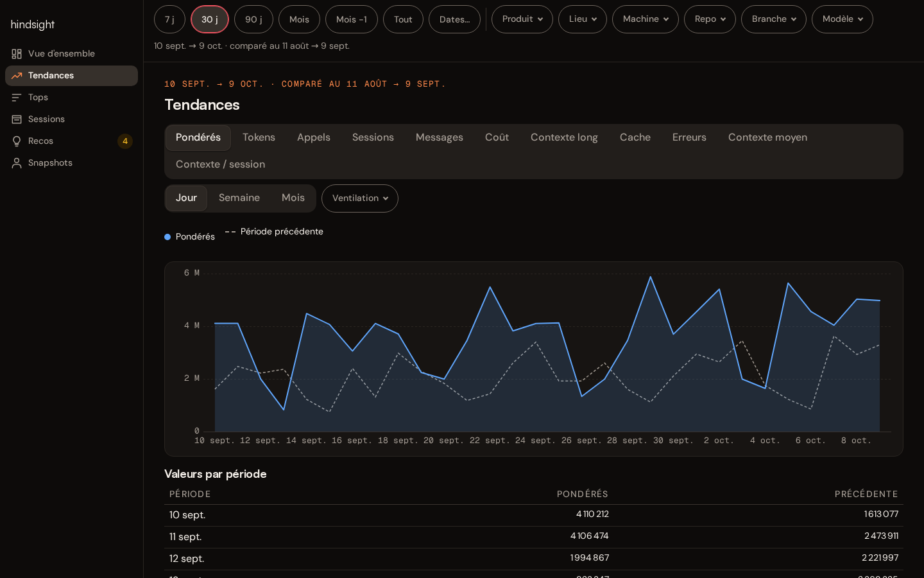Viewport: 924px width, 578px height.
Task: Switch to the Pondérés metric tab
Action: [198, 137]
